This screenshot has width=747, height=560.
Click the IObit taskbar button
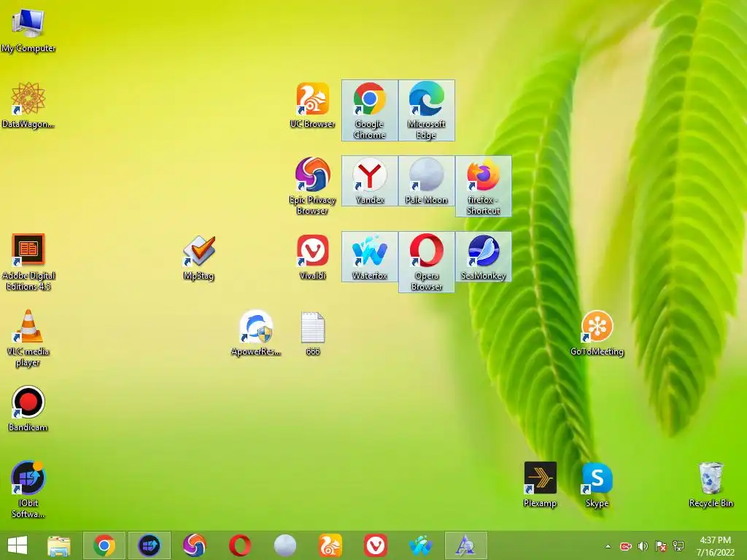click(x=149, y=545)
